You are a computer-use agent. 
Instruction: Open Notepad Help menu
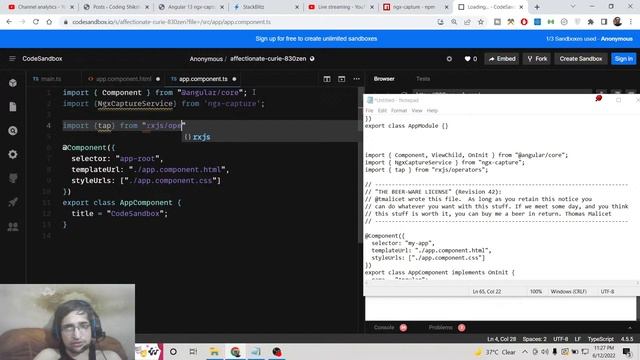tap(432, 111)
